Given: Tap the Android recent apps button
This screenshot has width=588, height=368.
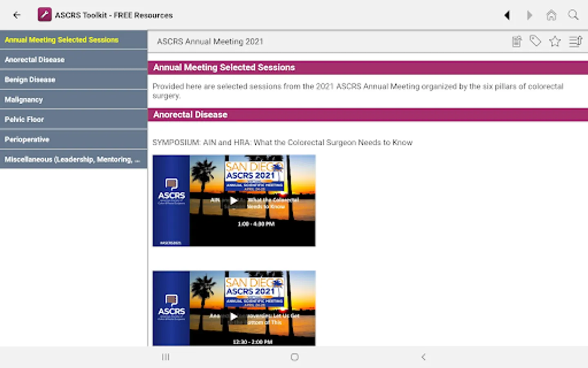Looking at the screenshot, I should click(x=165, y=357).
